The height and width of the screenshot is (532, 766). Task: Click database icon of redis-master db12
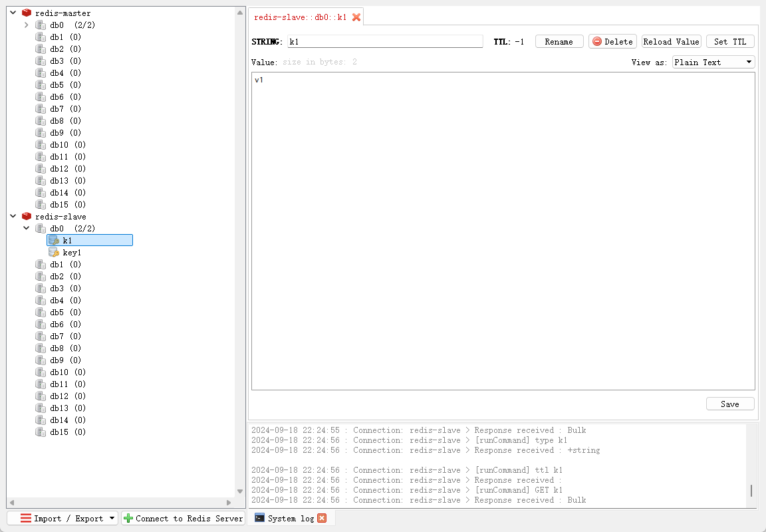point(41,168)
